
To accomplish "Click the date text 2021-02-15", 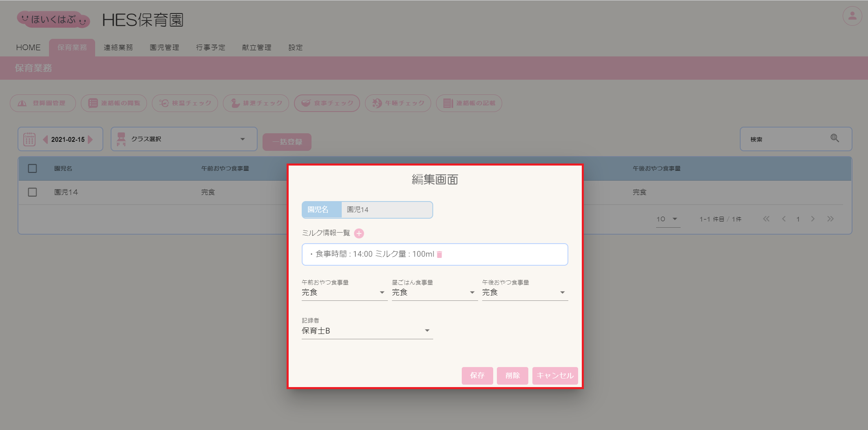I will click(x=68, y=139).
